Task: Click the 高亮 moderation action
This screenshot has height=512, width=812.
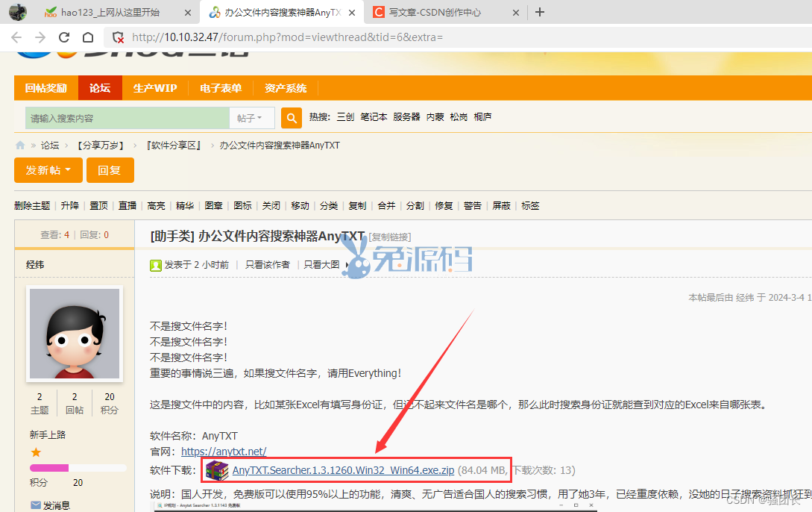Action: click(157, 206)
